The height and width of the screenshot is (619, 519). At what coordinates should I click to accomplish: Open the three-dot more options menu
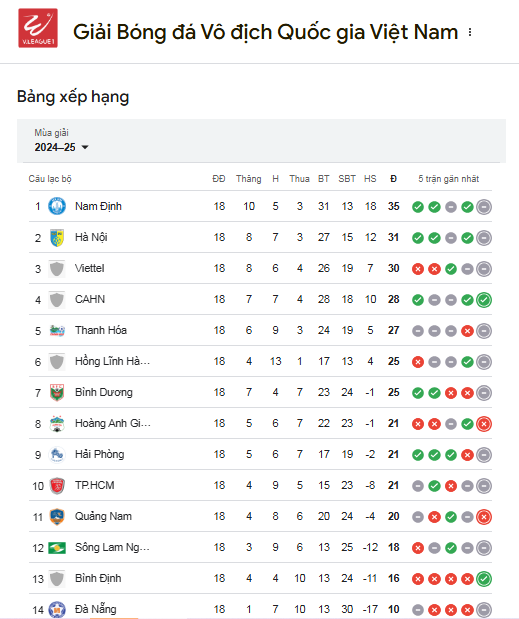pos(470,32)
